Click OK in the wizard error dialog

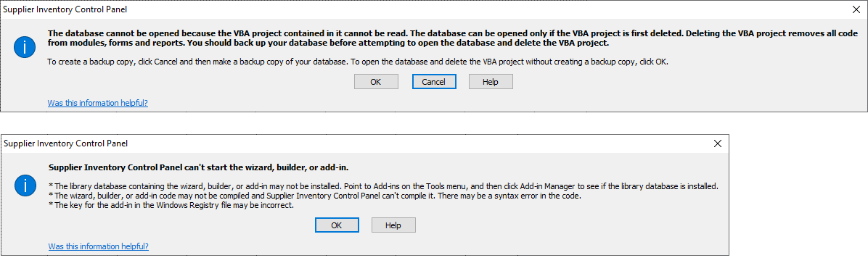337,225
